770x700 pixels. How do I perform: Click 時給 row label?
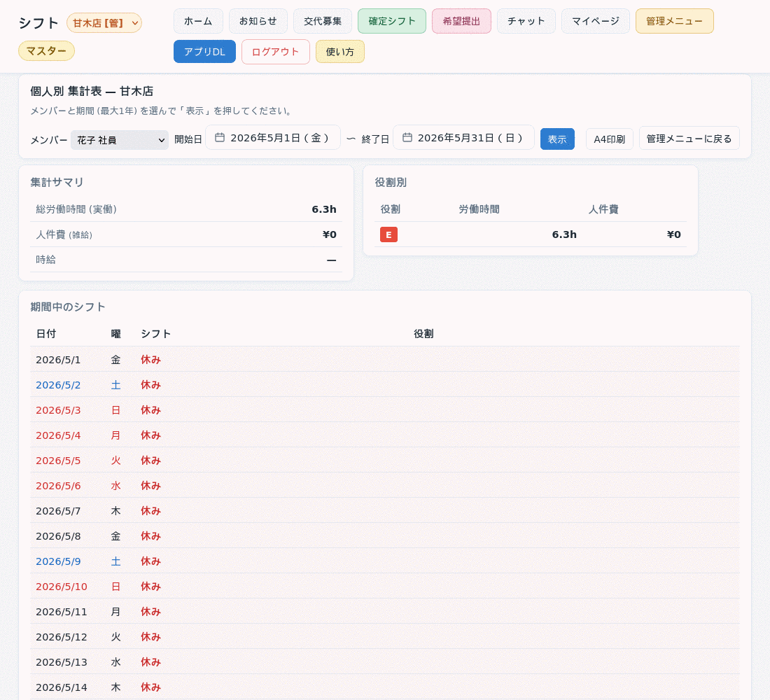click(x=45, y=260)
